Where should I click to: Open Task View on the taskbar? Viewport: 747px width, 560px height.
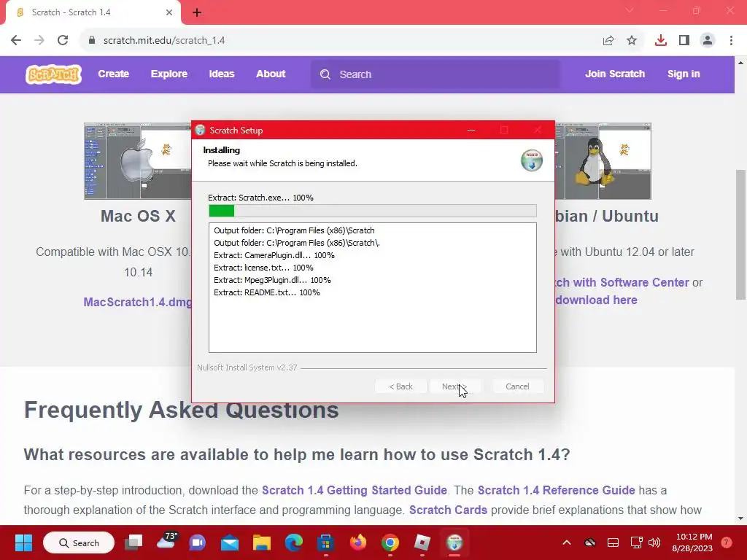(x=133, y=542)
